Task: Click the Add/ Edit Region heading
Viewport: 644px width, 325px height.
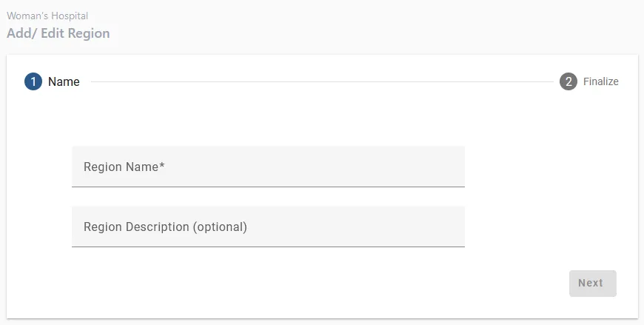Action: tap(58, 33)
